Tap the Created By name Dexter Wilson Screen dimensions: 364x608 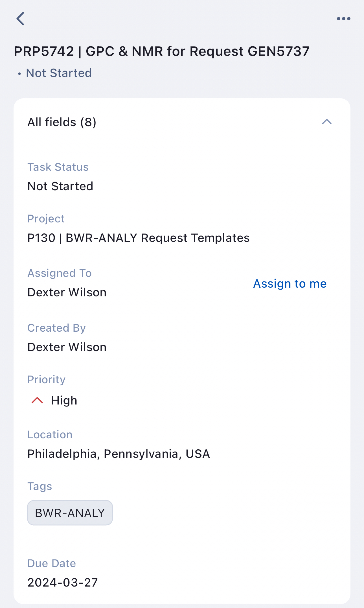click(x=67, y=347)
